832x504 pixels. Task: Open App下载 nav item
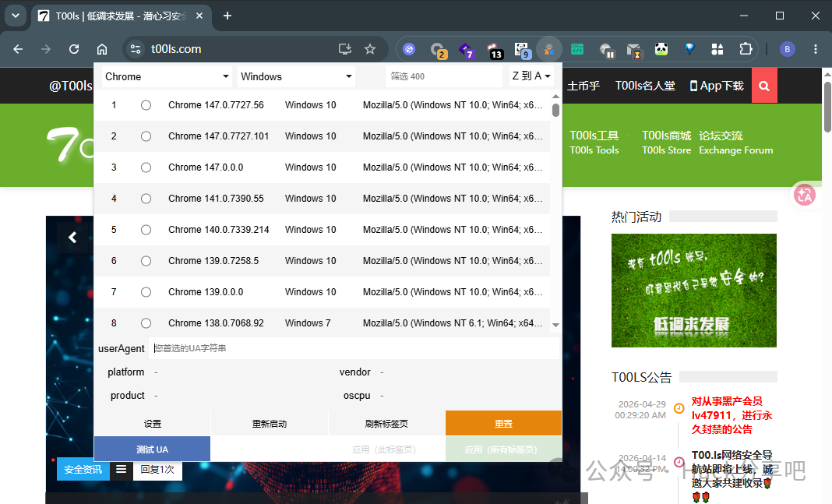pos(717,86)
